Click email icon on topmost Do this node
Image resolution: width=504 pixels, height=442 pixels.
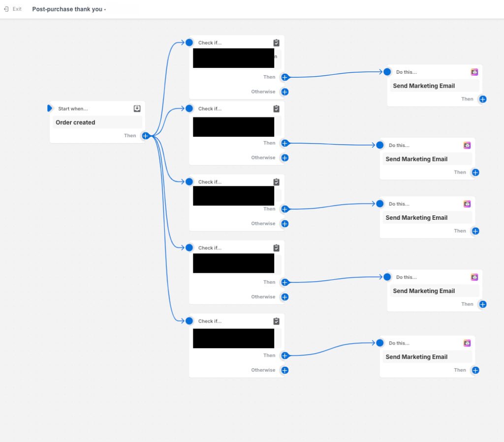[474, 72]
